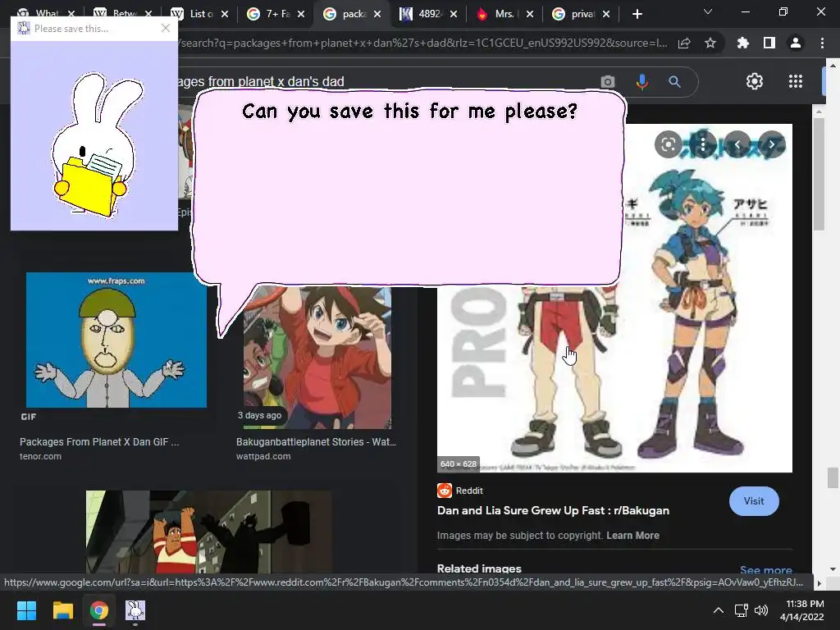Select the fraps.com Dan GIF thumbnail
Viewport: 840px width, 630px height.
(x=116, y=340)
